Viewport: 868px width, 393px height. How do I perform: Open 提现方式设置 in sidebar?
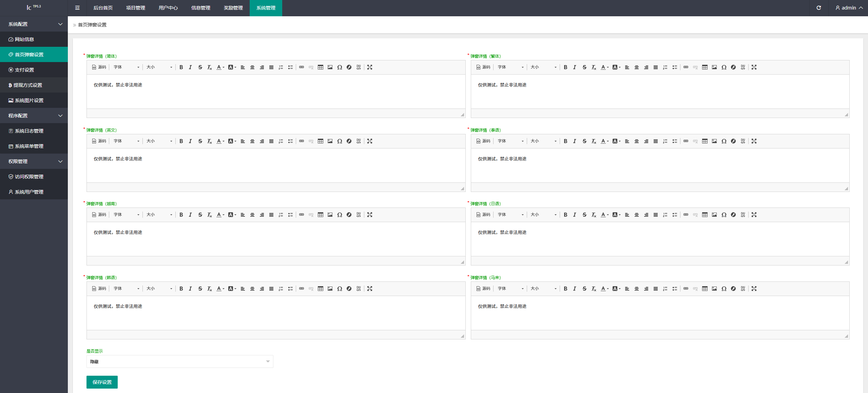(34, 85)
